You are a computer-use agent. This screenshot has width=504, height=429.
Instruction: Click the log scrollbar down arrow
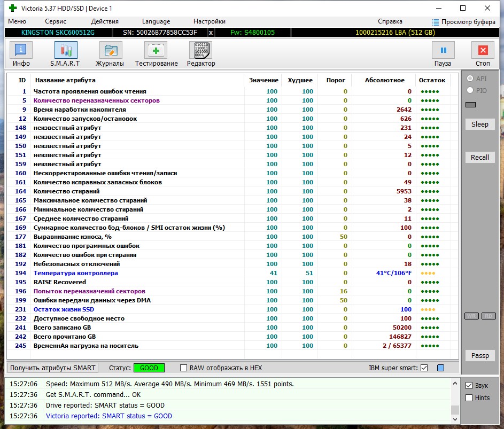[455, 419]
